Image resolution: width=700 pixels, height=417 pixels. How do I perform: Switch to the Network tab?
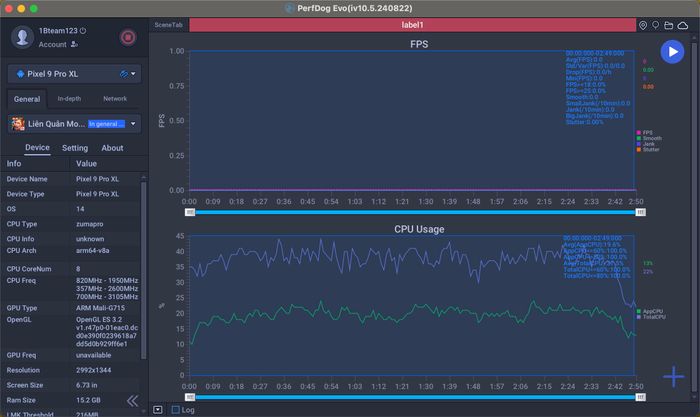(x=115, y=99)
